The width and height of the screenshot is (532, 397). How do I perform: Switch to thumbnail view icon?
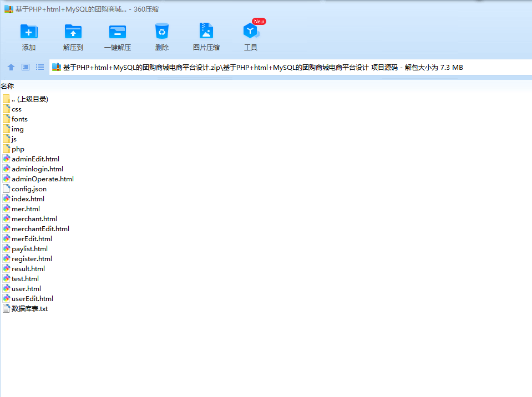click(x=26, y=67)
